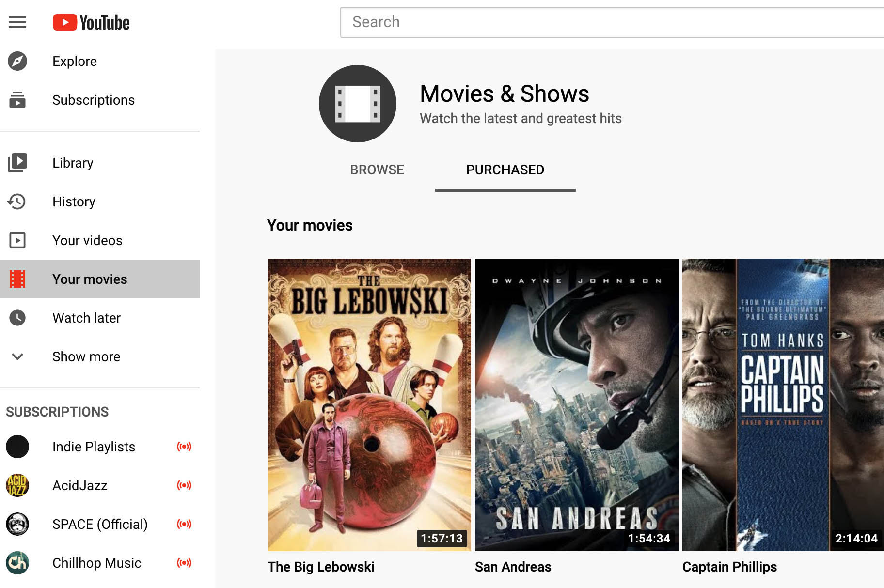
Task: Open the Indie Playlists subscription
Action: tap(100, 447)
